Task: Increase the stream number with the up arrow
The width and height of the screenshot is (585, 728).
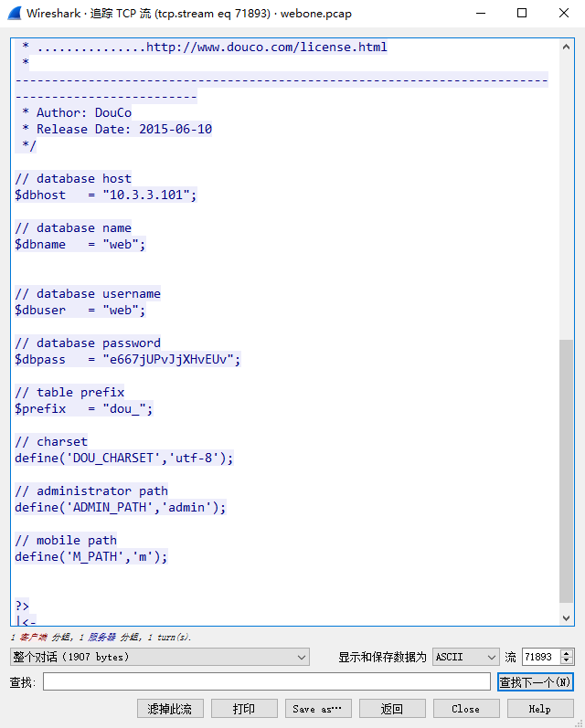Action: [x=567, y=653]
